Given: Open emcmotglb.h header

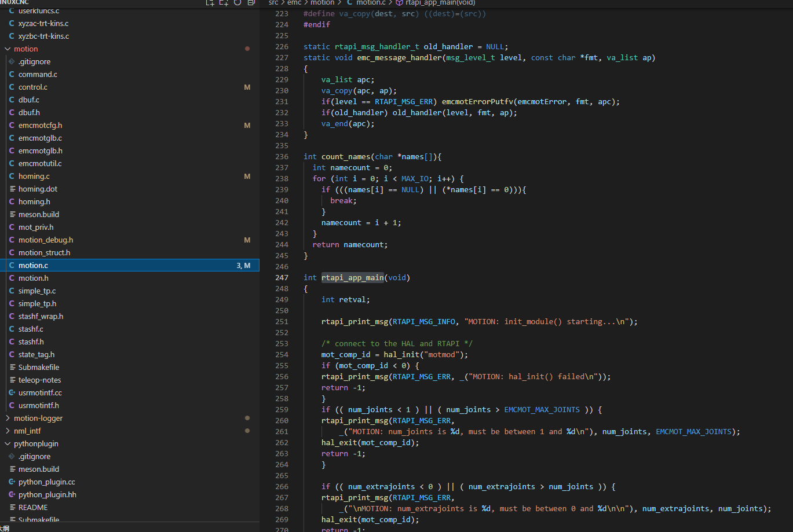Looking at the screenshot, I should coord(130,151).
